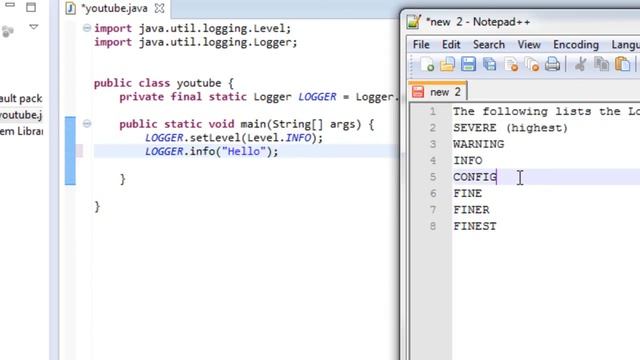
Task: Click the Save All icon in Notepad++
Action: click(x=489, y=64)
